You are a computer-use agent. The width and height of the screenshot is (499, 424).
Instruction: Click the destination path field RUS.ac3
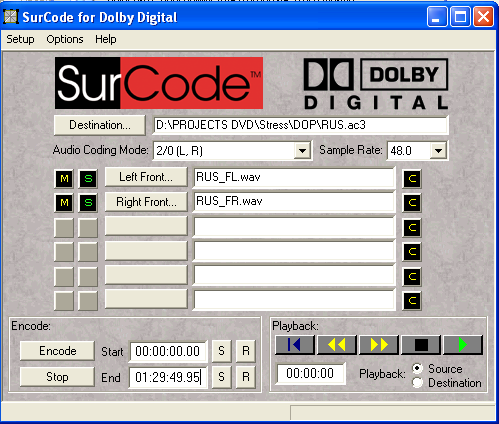300,125
